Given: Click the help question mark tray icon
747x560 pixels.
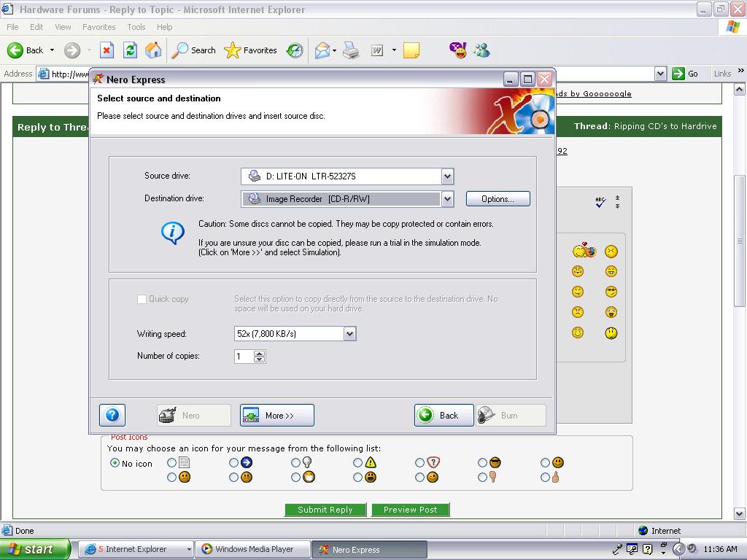Looking at the screenshot, I should 648,549.
